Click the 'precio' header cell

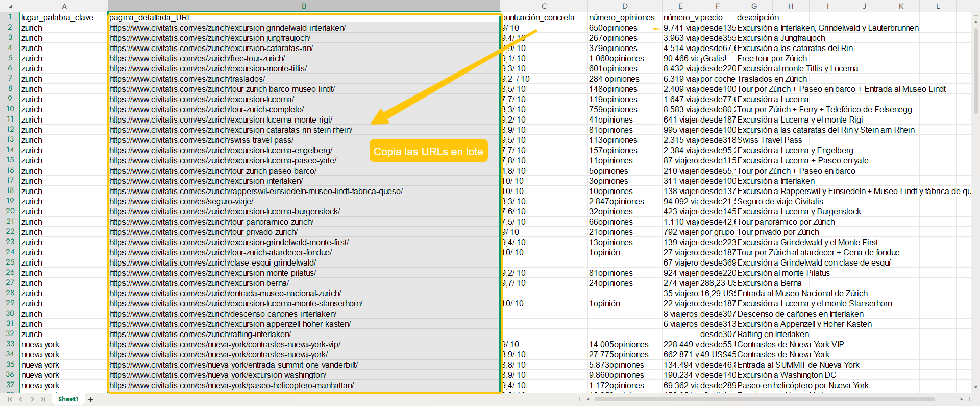coord(718,17)
